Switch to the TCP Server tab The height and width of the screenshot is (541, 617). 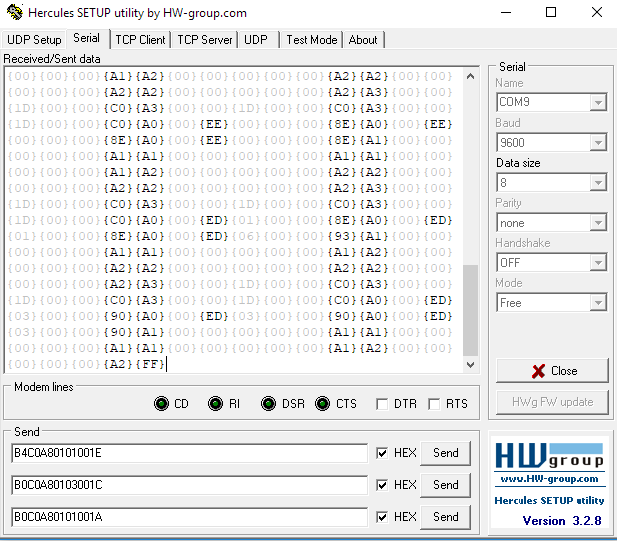205,40
